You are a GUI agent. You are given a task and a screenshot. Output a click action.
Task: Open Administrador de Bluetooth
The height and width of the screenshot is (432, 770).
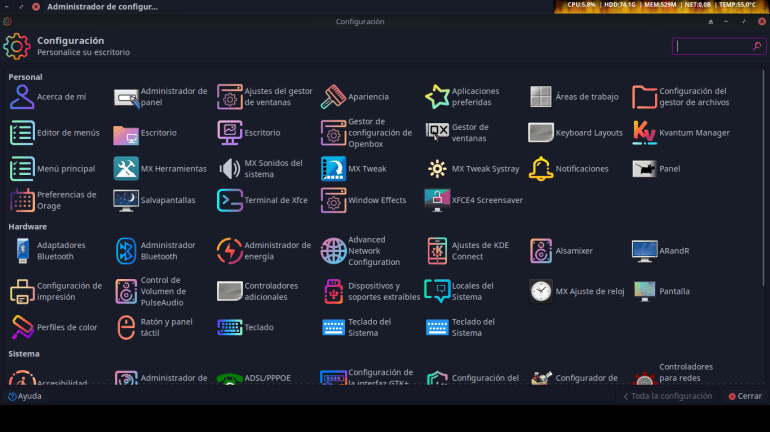[x=126, y=250]
